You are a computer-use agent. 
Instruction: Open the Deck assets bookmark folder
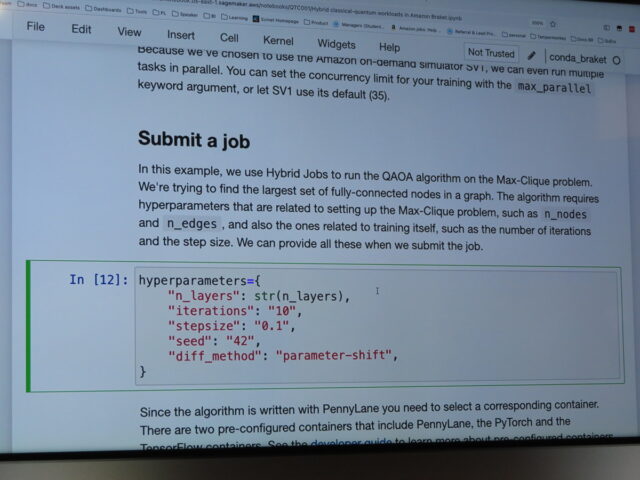61,7
